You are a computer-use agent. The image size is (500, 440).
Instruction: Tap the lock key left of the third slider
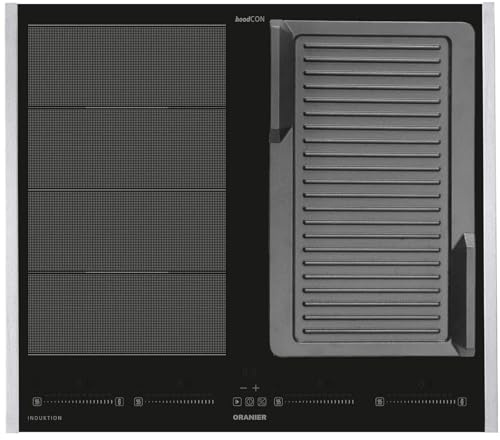pyautogui.click(x=262, y=402)
